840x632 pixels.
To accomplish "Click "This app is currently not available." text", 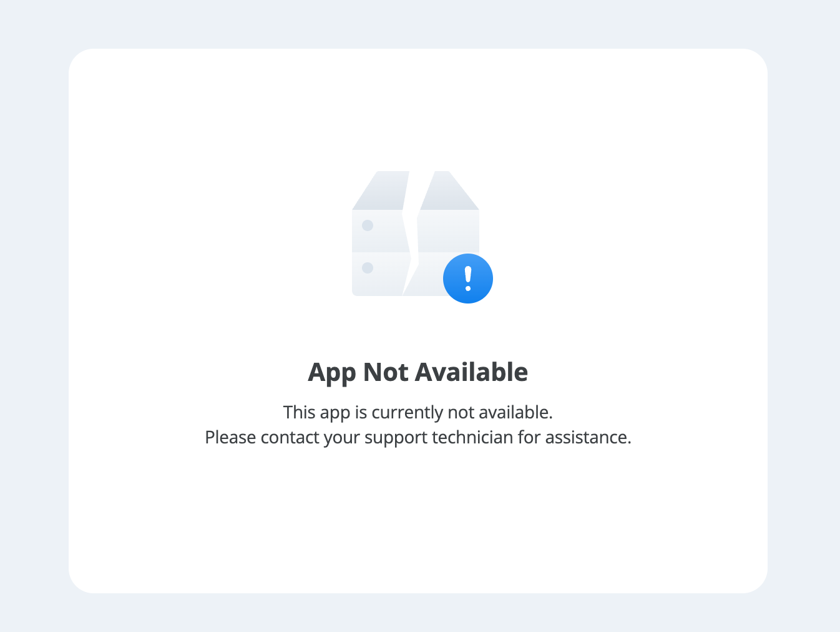I will click(418, 412).
